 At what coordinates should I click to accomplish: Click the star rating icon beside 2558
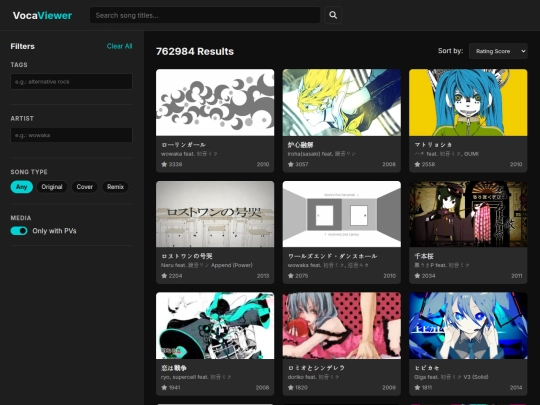[417, 164]
